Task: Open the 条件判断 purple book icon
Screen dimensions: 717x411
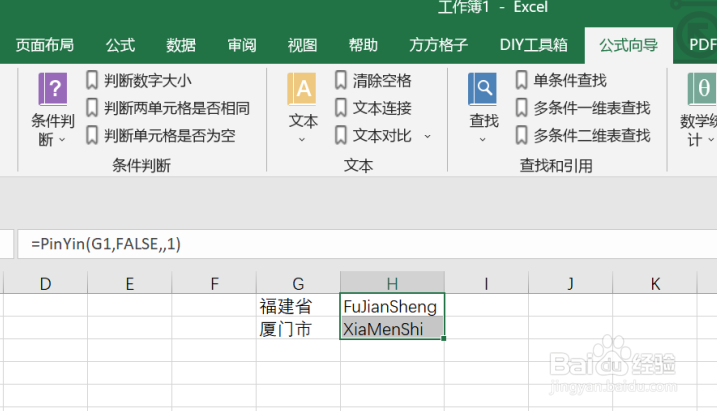Action: point(53,89)
